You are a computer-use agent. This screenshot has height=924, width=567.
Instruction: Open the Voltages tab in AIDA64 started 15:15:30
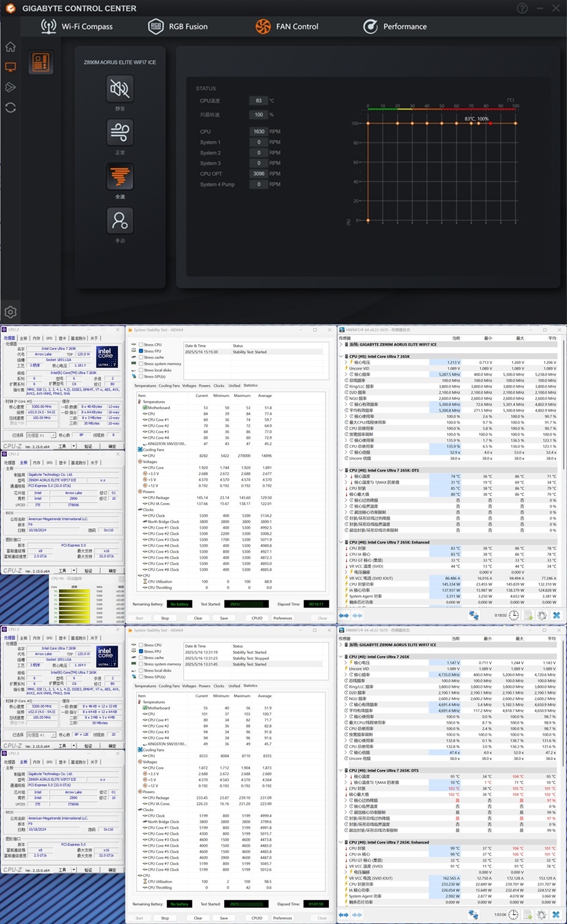[189, 385]
